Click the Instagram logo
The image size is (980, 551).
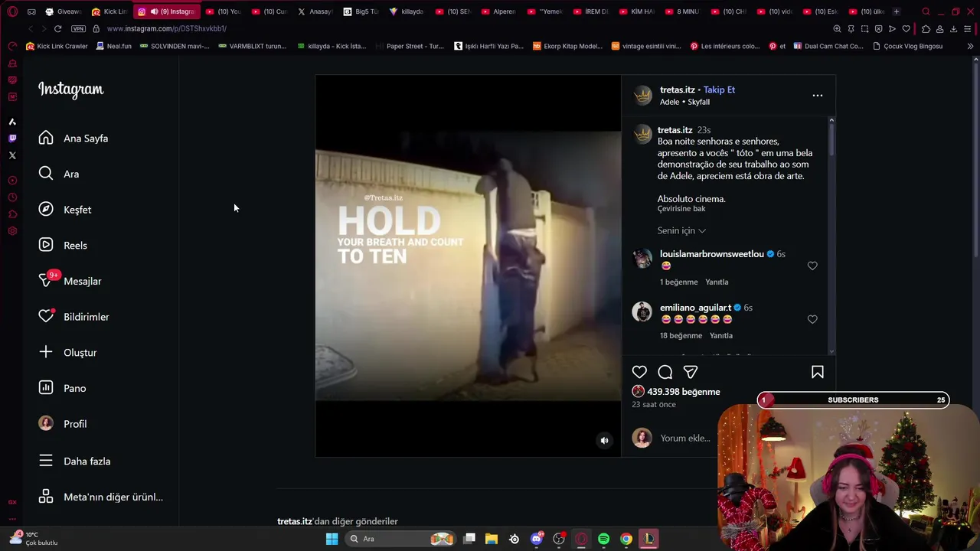click(x=71, y=90)
